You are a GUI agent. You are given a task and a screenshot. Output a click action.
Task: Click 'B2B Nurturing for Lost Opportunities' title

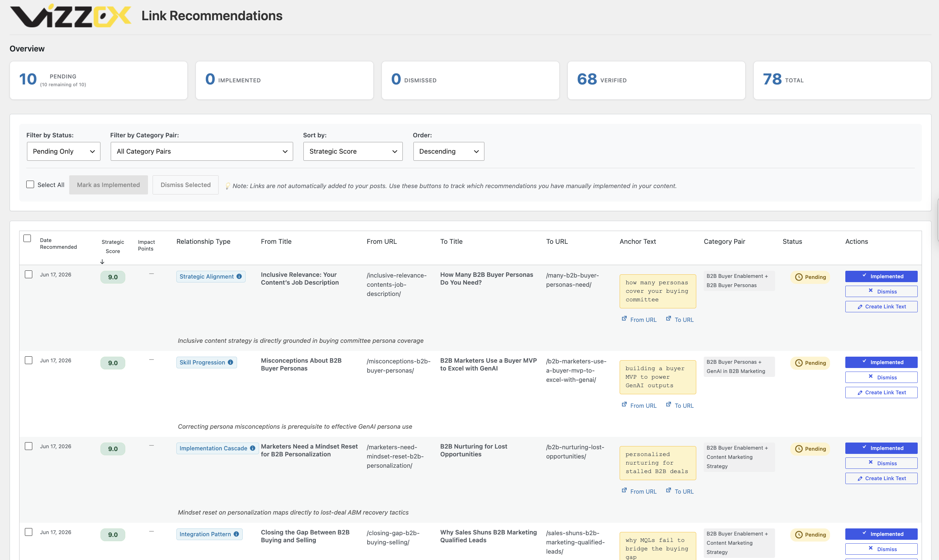473,450
